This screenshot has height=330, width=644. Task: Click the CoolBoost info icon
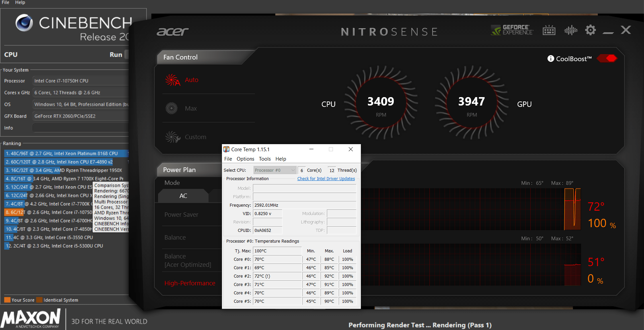[x=551, y=58]
